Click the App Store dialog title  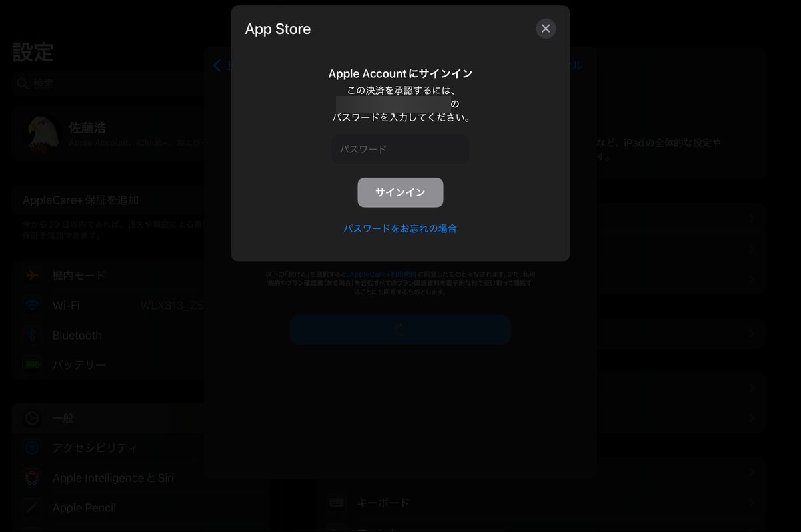click(x=278, y=29)
